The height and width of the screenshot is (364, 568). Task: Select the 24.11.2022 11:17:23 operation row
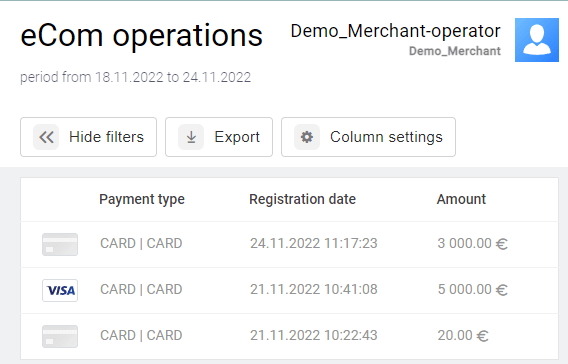coord(289,244)
